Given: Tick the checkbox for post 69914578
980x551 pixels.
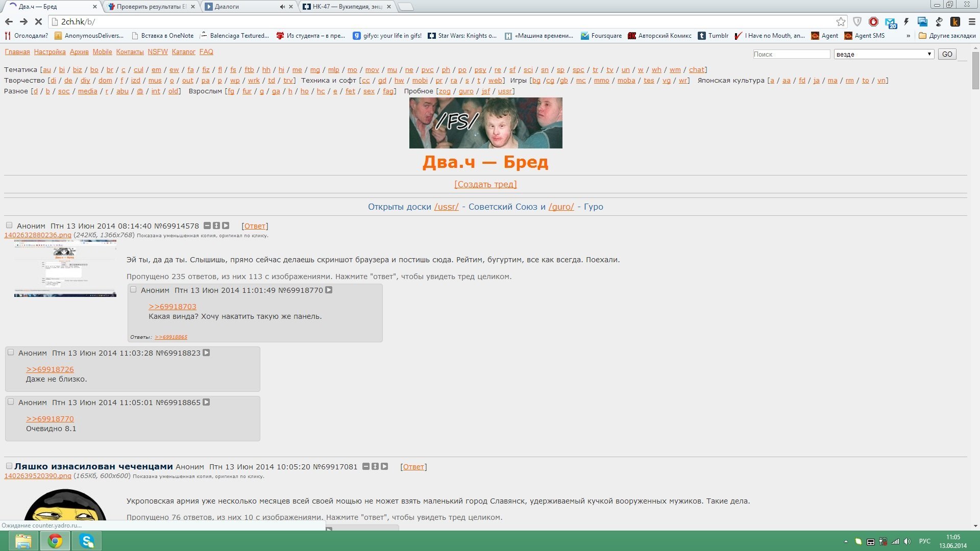Looking at the screenshot, I should coord(9,225).
